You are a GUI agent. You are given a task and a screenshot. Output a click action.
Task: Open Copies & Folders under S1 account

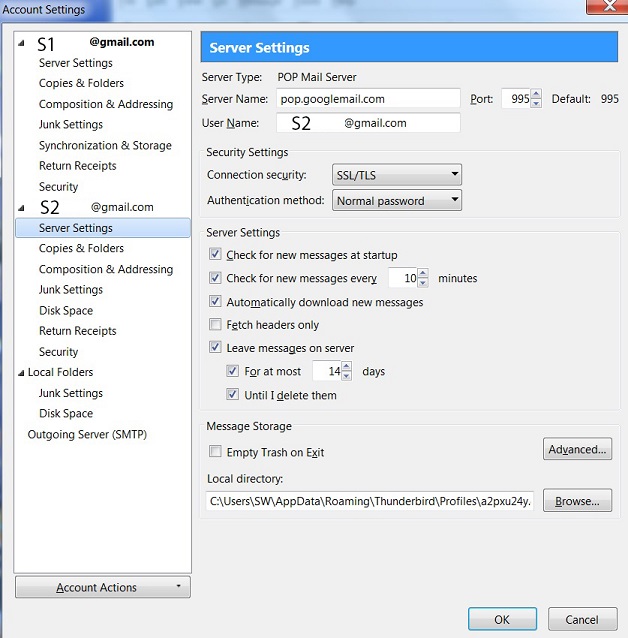click(x=81, y=83)
